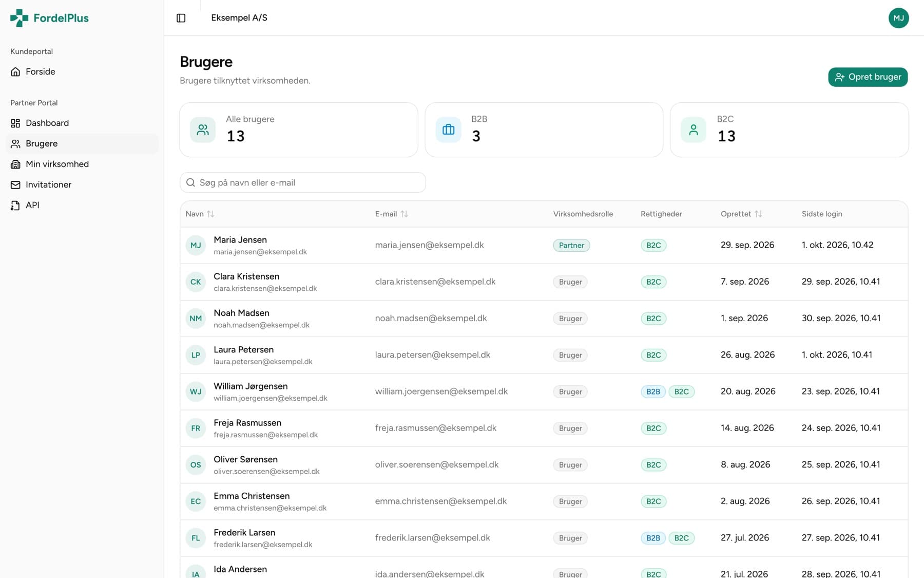The height and width of the screenshot is (578, 924).
Task: Open Forside in the sidebar
Action: coord(82,71)
